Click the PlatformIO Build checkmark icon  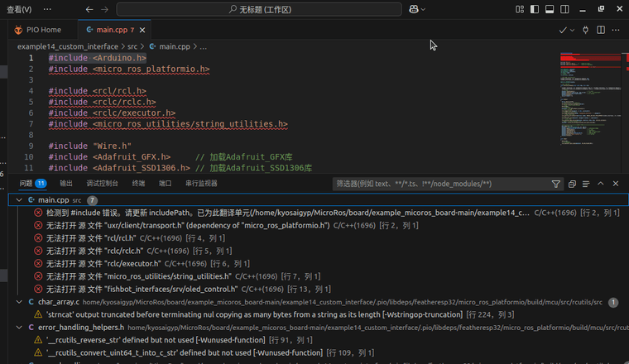(x=563, y=30)
